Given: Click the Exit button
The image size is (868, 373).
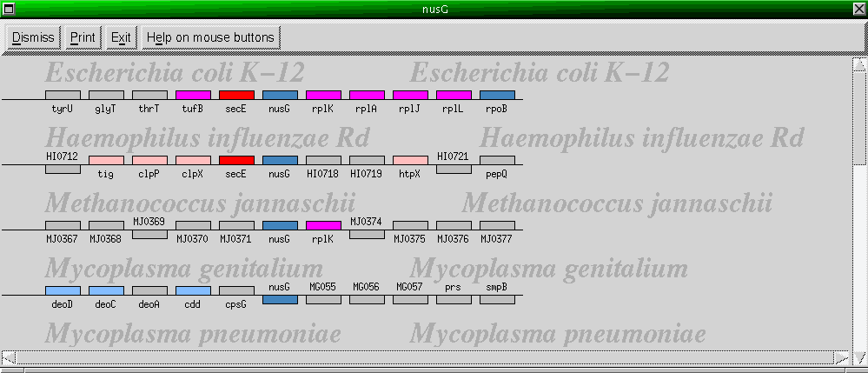Looking at the screenshot, I should tap(121, 37).
